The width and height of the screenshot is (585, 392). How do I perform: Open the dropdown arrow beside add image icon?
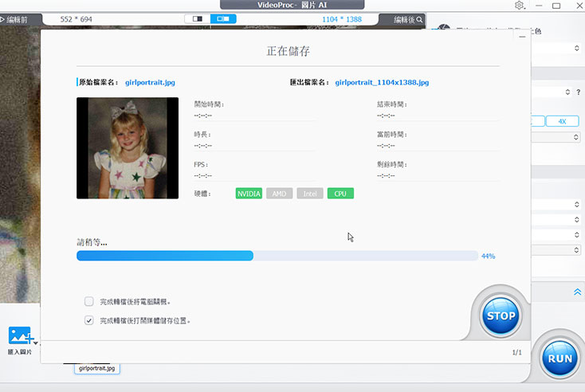click(x=35, y=343)
